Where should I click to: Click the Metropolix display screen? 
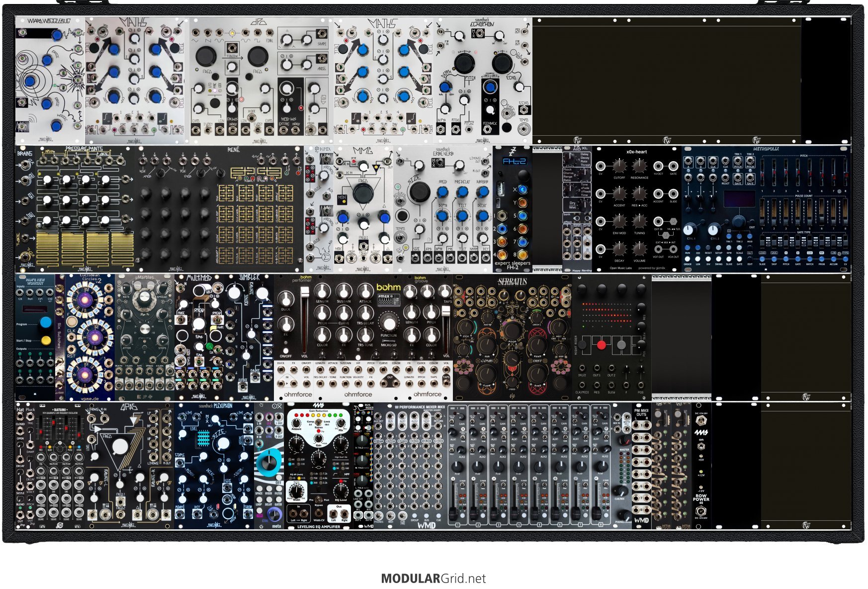coord(739,199)
